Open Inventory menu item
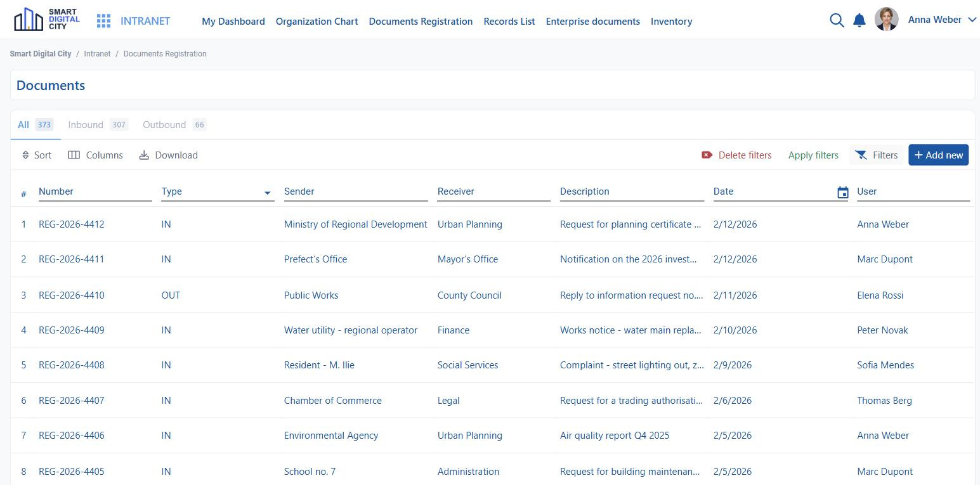Screen dimensions: 980x485 pyautogui.click(x=671, y=22)
